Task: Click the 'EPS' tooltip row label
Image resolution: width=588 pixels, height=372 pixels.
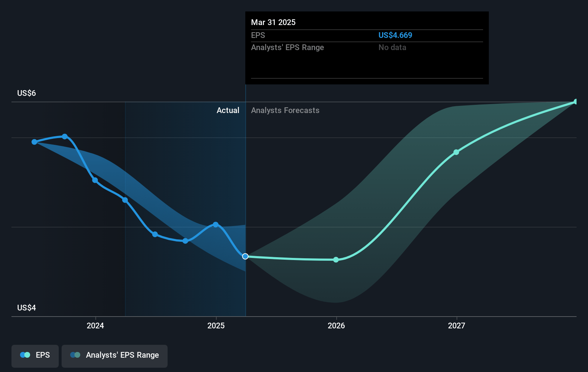Action: tap(258, 35)
